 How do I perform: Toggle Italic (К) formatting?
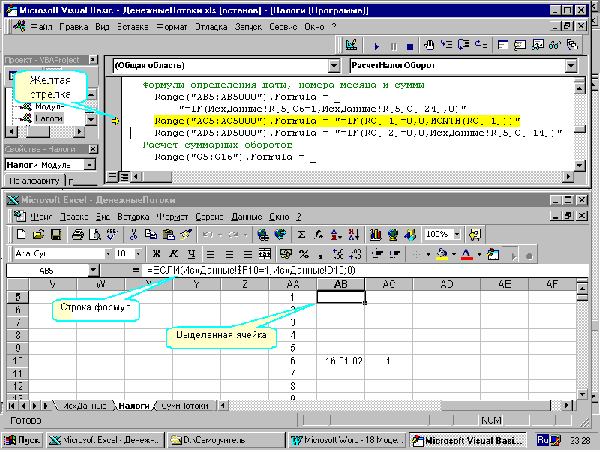point(174,254)
